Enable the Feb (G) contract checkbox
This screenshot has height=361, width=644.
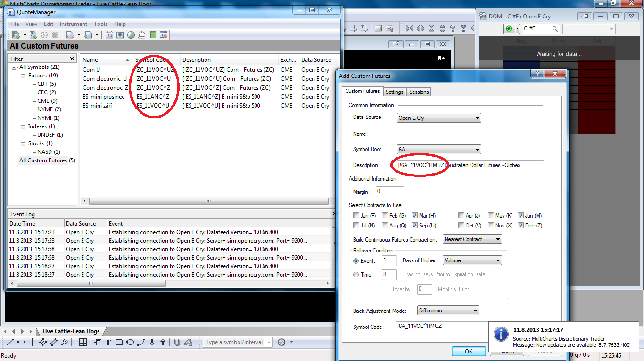pos(386,216)
